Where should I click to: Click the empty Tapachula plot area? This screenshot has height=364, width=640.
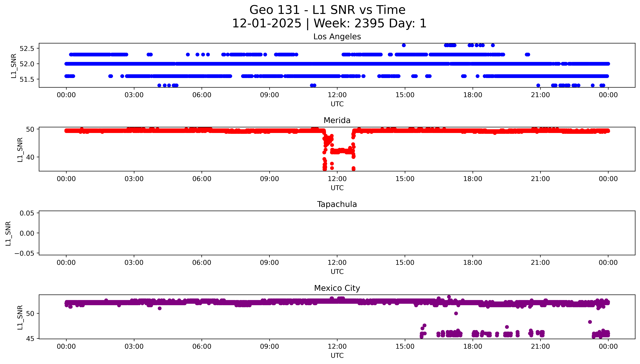337,233
